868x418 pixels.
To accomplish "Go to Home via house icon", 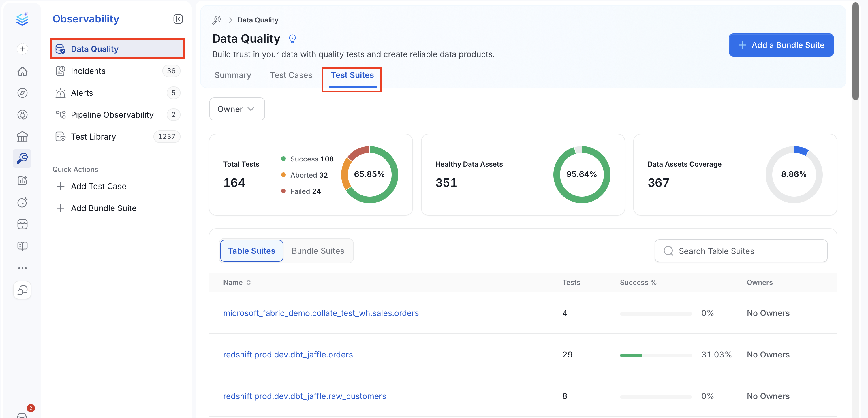I will coord(22,71).
